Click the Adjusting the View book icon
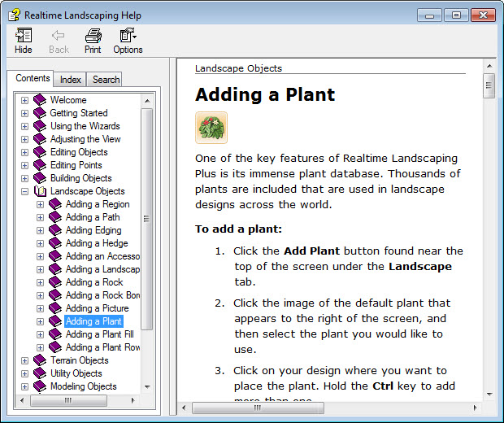The height and width of the screenshot is (423, 504). [x=40, y=139]
